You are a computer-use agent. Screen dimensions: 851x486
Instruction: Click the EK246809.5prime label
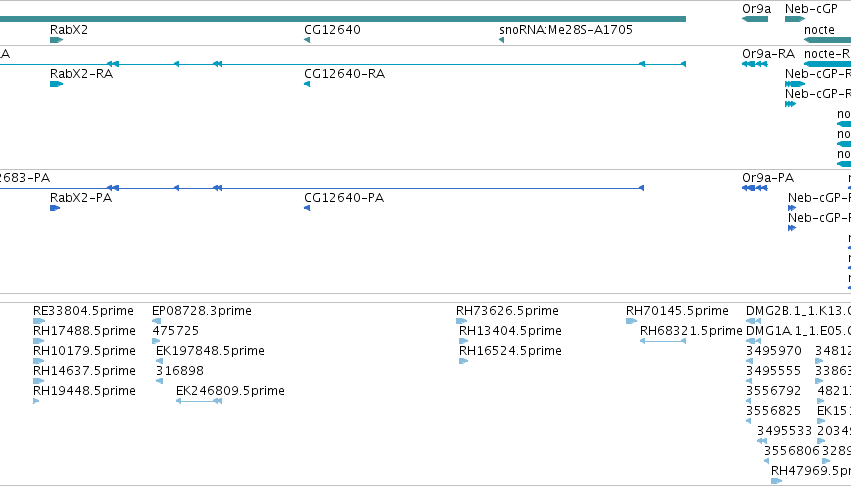point(230,391)
